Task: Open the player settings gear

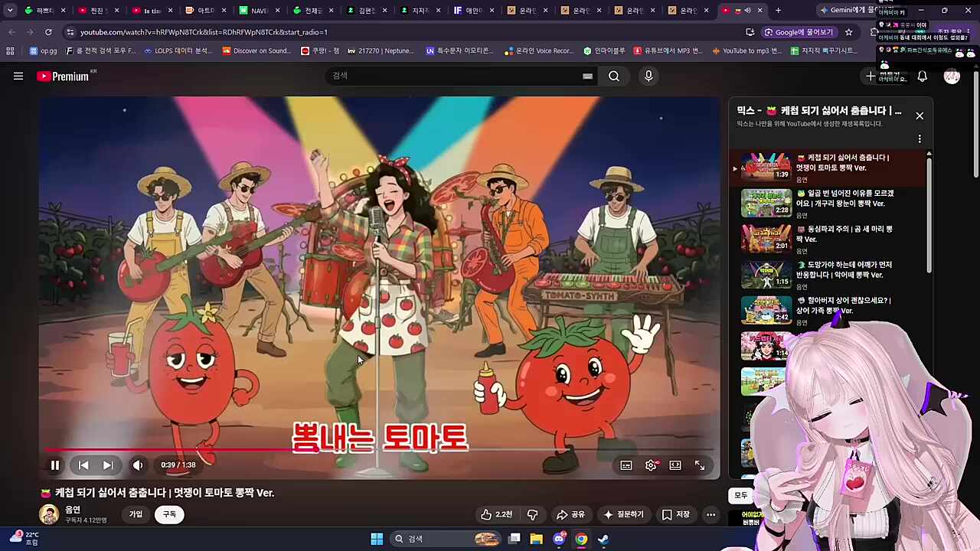Action: [x=651, y=465]
